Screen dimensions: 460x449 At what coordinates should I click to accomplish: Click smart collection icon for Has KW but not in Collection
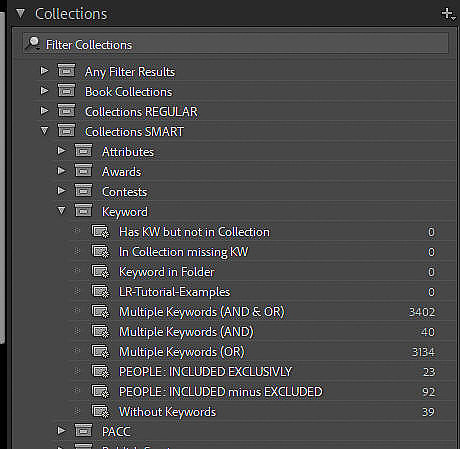coord(101,232)
